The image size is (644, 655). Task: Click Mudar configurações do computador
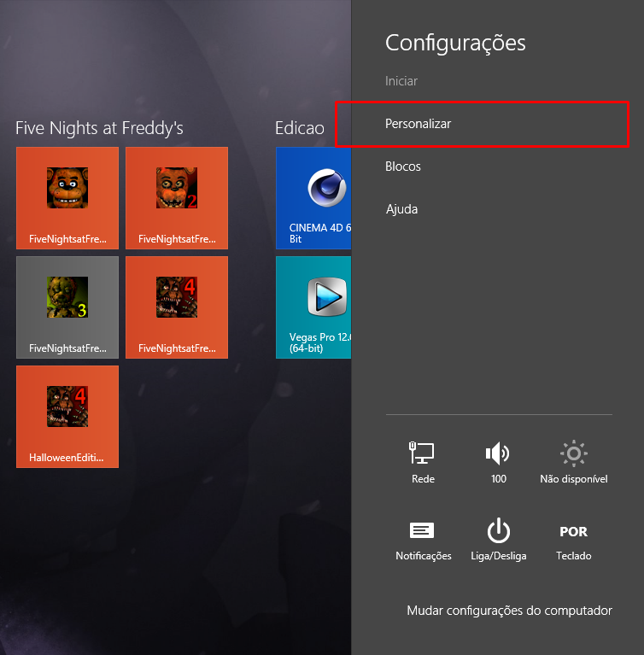pos(509,611)
